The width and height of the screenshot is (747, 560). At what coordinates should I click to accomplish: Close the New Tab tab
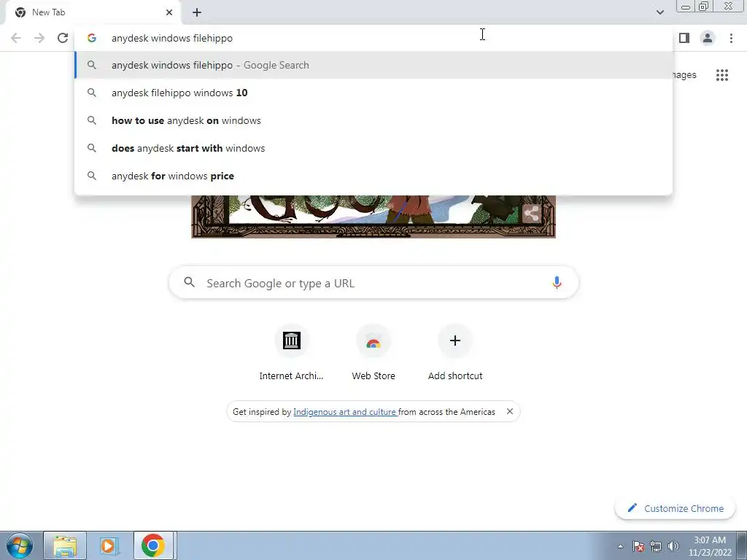[x=169, y=12]
